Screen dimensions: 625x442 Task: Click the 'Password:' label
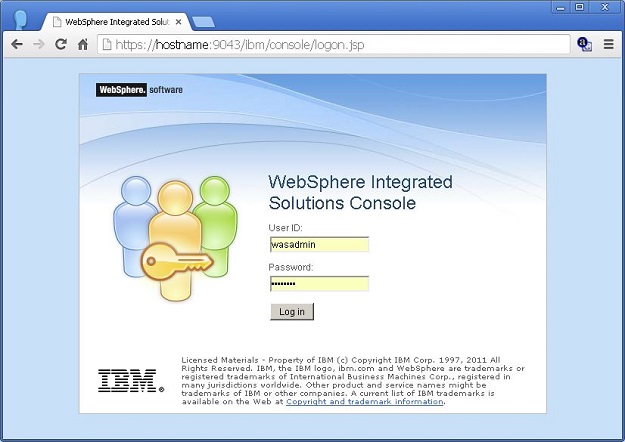[291, 267]
